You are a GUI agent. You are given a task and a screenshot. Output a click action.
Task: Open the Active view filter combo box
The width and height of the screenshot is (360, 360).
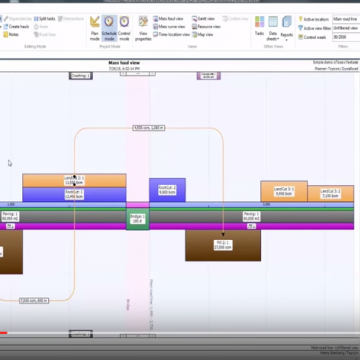346,28
